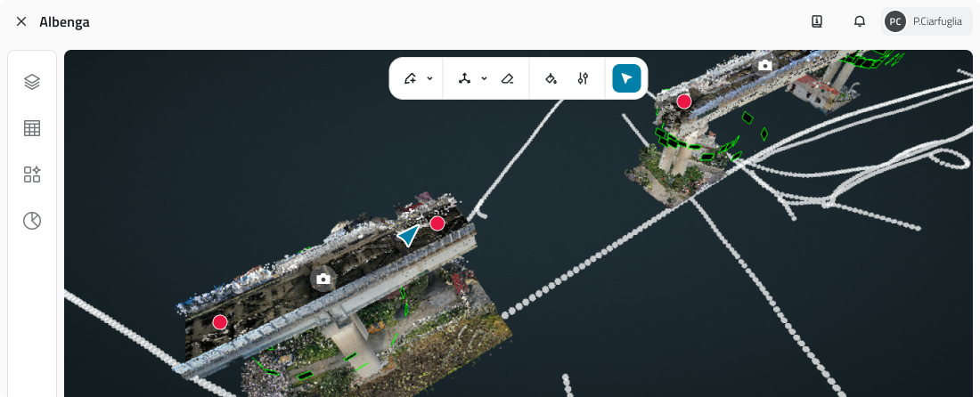Select the eraser tool
980x397 pixels.
point(507,78)
